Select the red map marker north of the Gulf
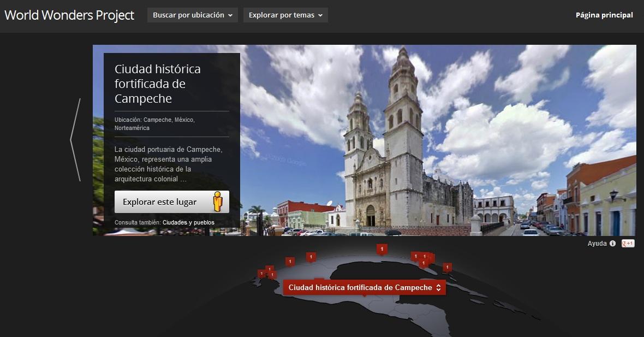The image size is (644, 337). click(382, 250)
